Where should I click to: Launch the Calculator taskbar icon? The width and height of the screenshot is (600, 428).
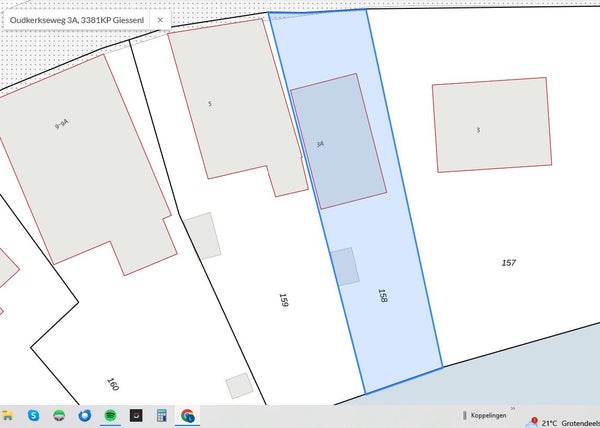[x=161, y=415]
